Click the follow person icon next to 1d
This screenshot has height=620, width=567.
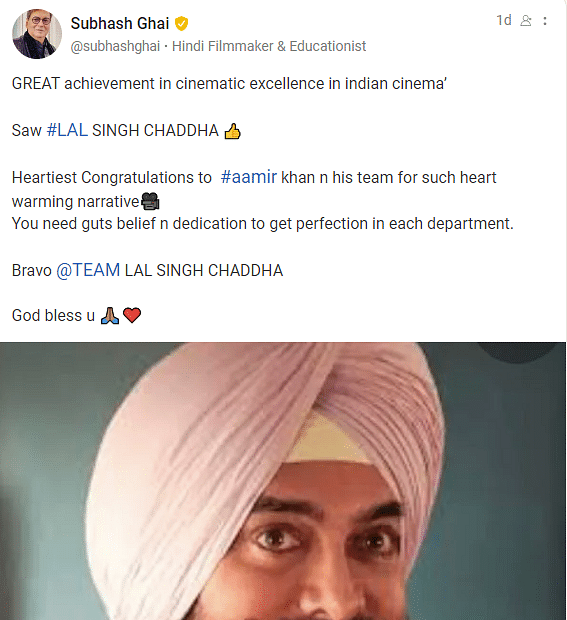point(526,21)
